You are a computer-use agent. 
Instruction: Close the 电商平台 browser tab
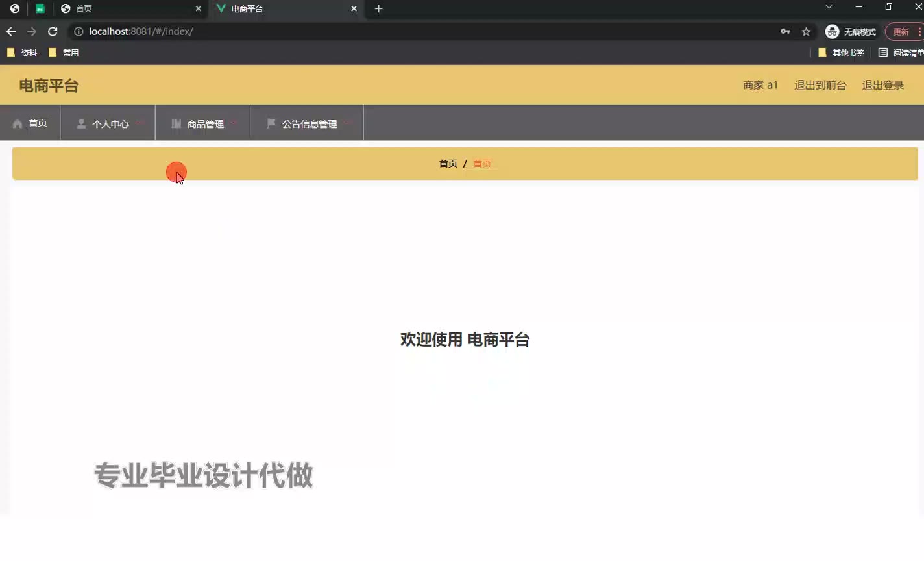coord(354,8)
